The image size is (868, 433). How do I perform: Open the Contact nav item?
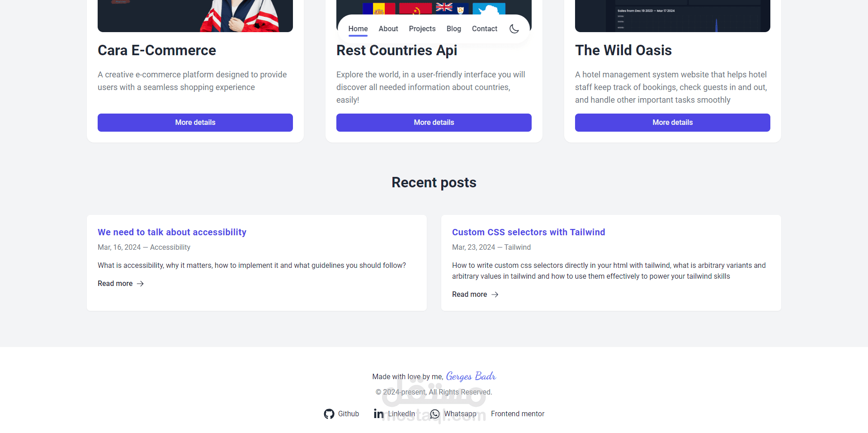(x=485, y=29)
